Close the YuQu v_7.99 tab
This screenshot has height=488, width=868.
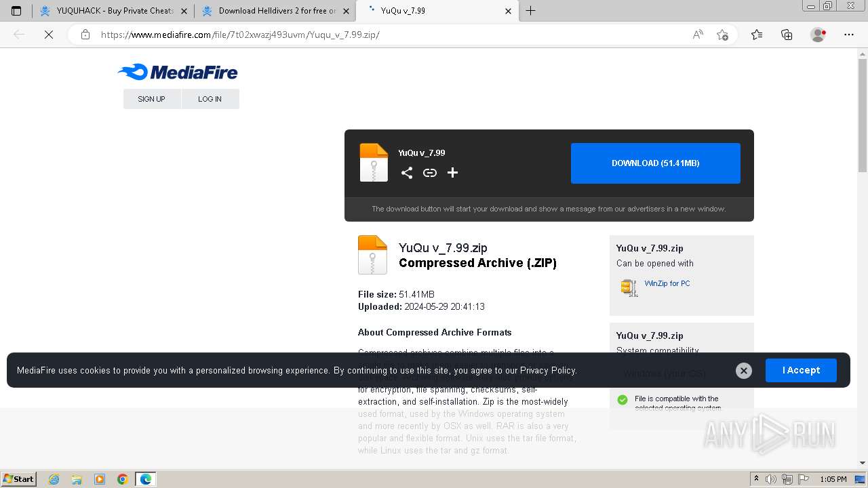509,11
